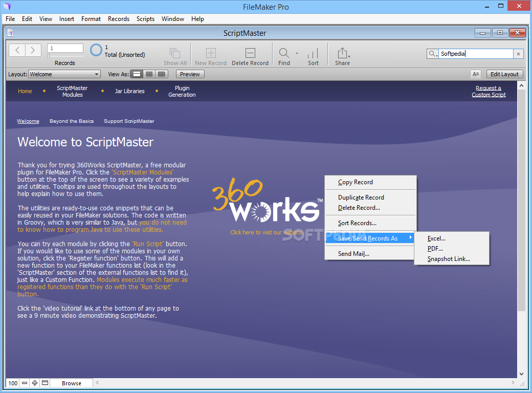Open the Records menu
This screenshot has width=532, height=393.
[118, 19]
